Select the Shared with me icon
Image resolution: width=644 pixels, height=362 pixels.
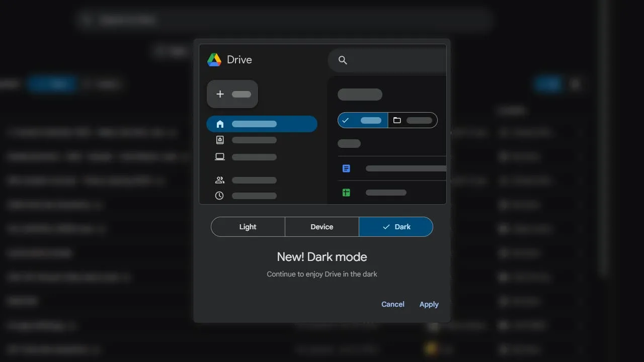220,179
